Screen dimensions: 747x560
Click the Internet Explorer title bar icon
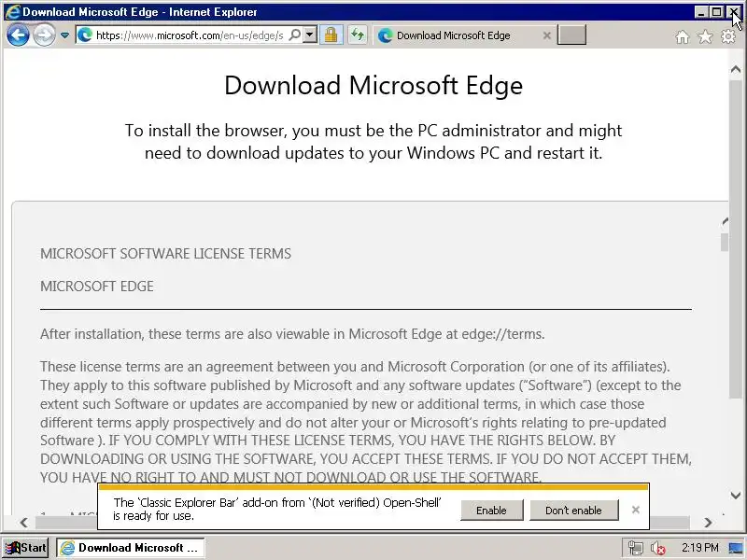click(x=12, y=12)
